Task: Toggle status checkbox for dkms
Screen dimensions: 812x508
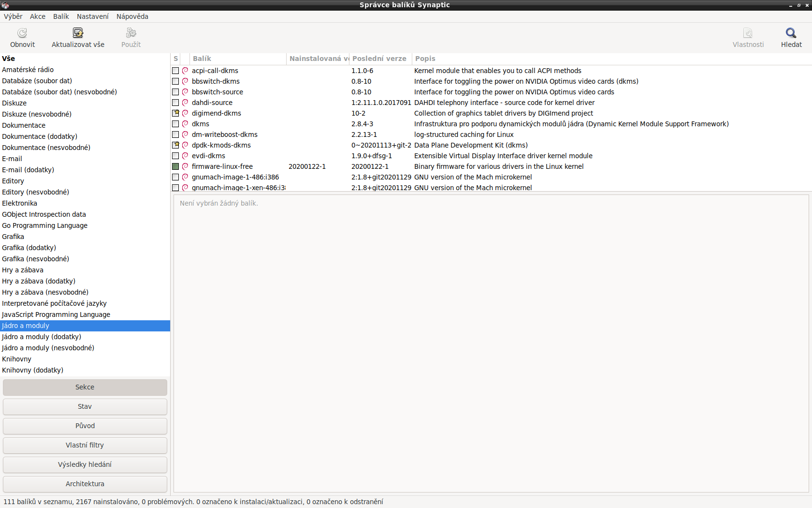Action: tap(175, 124)
